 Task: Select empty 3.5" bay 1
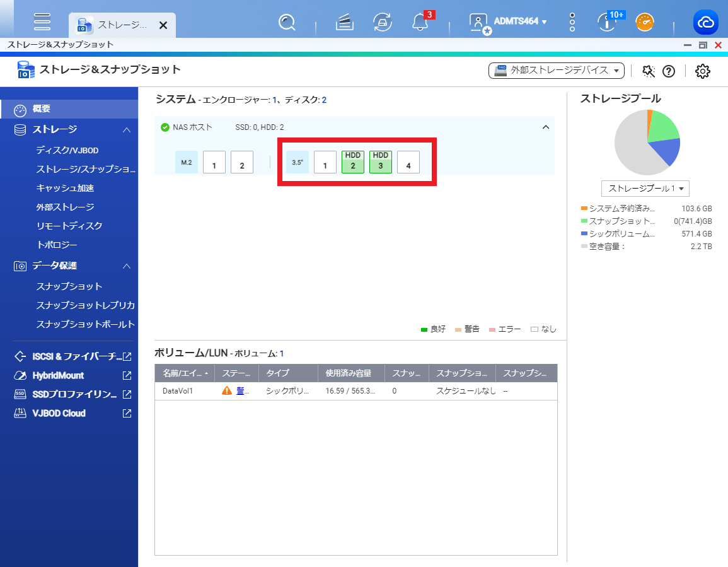(x=325, y=162)
